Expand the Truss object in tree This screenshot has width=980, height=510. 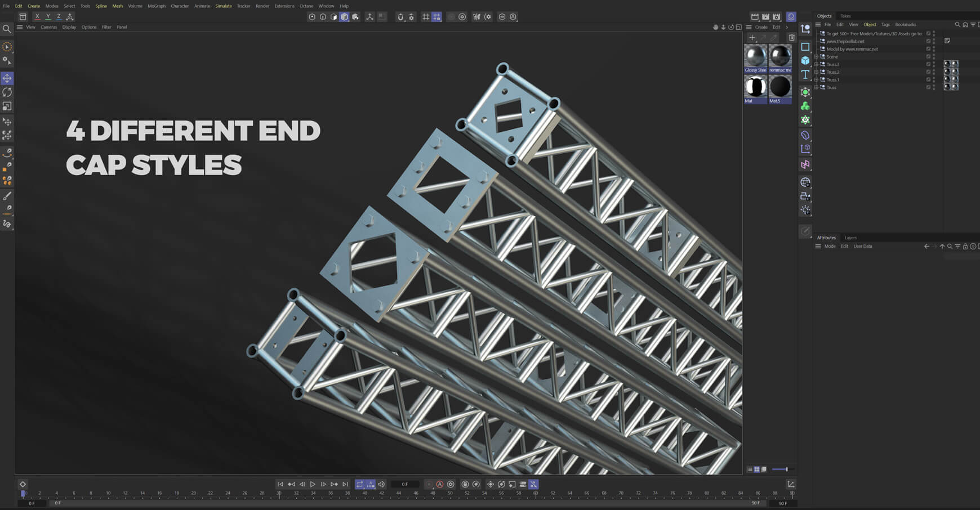tap(816, 87)
